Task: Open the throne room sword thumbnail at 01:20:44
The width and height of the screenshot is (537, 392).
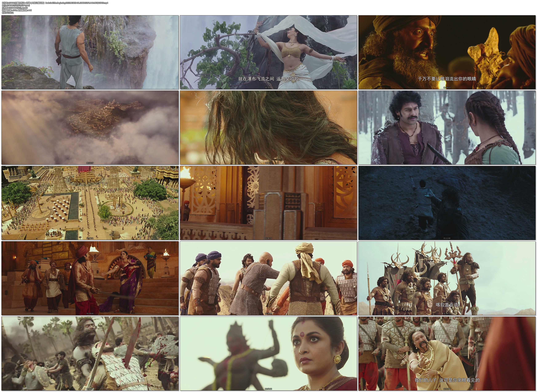Action: [x=90, y=278]
